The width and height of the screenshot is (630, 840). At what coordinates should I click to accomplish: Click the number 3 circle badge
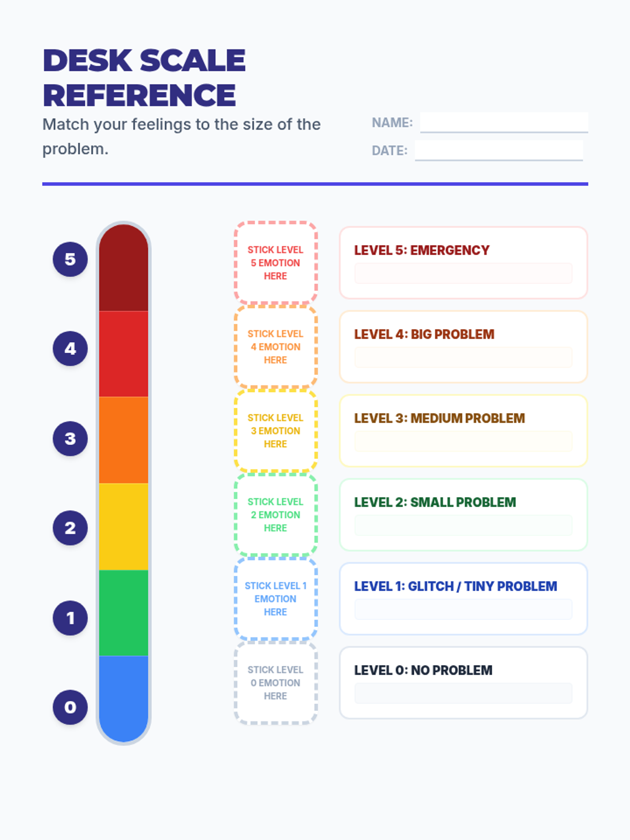(70, 438)
